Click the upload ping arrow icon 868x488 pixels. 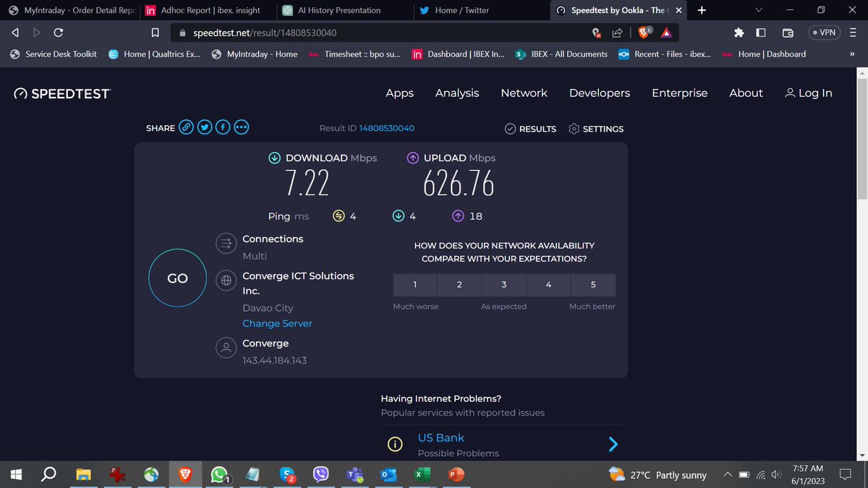pyautogui.click(x=458, y=215)
